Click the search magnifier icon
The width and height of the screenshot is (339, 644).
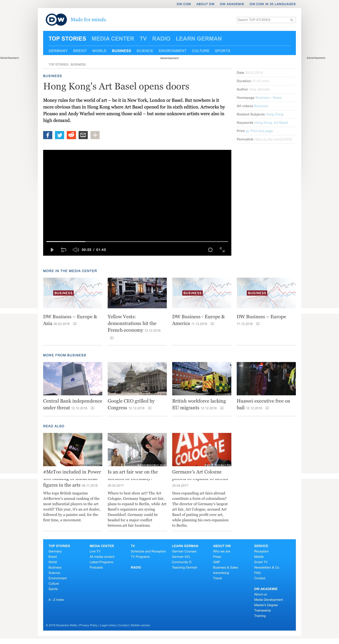(291, 20)
